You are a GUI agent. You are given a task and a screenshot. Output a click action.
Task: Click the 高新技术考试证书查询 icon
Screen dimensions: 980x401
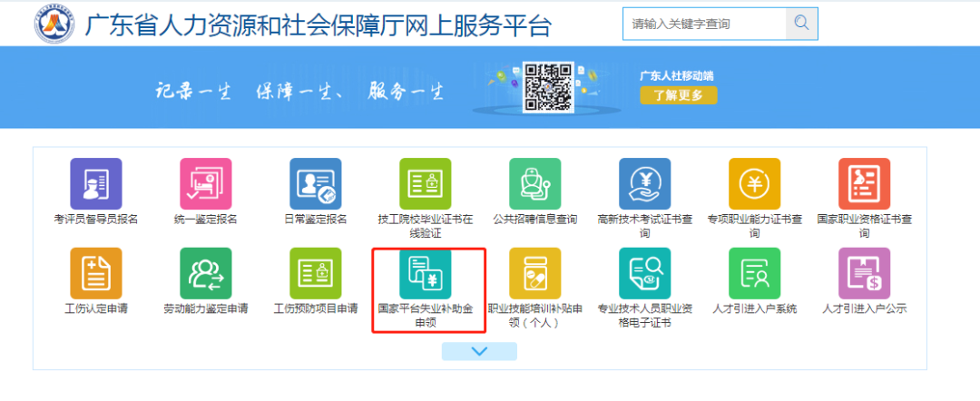[644, 183]
